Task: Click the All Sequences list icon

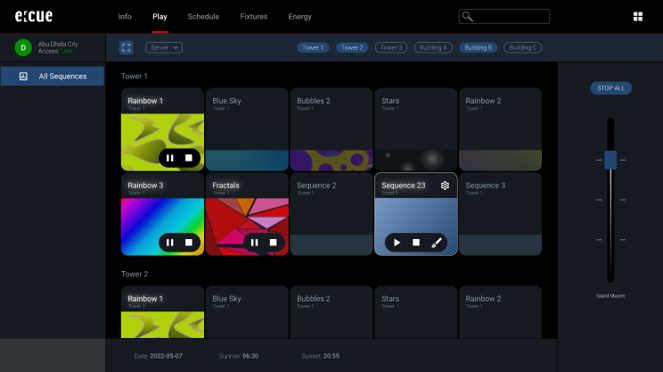Action: click(23, 76)
